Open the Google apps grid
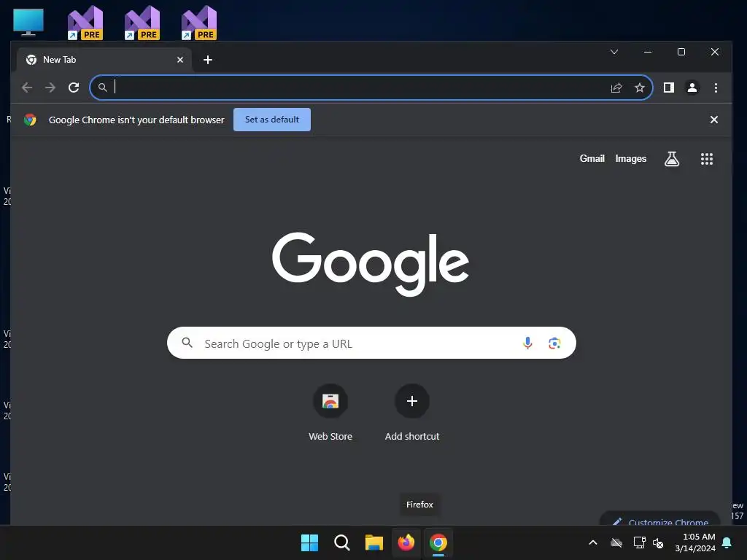 pos(706,159)
